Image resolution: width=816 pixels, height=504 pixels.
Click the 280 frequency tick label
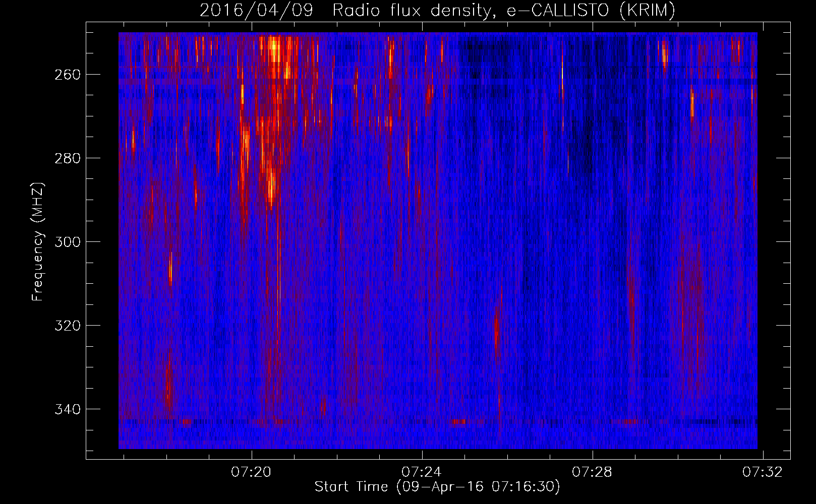68,158
